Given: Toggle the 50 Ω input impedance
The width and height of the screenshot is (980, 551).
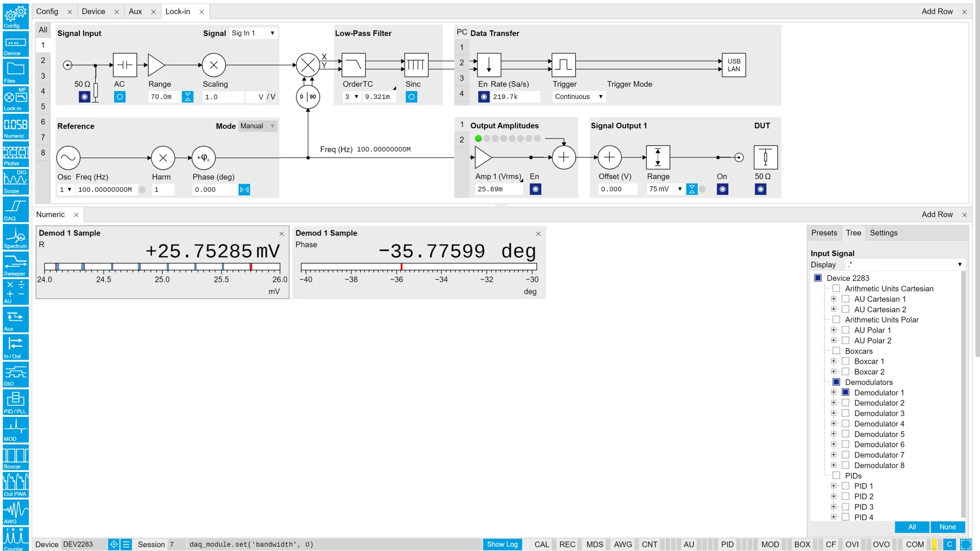Looking at the screenshot, I should (x=84, y=97).
